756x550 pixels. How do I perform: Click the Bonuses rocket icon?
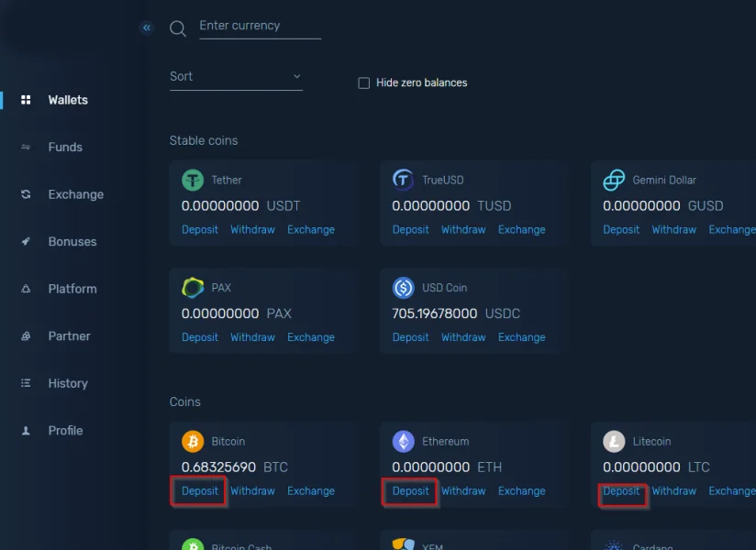click(26, 241)
